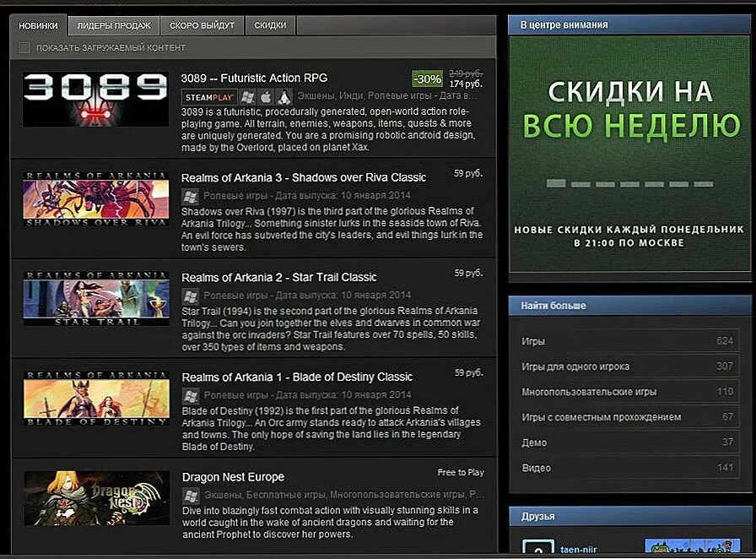The height and width of the screenshot is (559, 756).
Task: Browse the Игры category (624)
Action: click(629, 341)
